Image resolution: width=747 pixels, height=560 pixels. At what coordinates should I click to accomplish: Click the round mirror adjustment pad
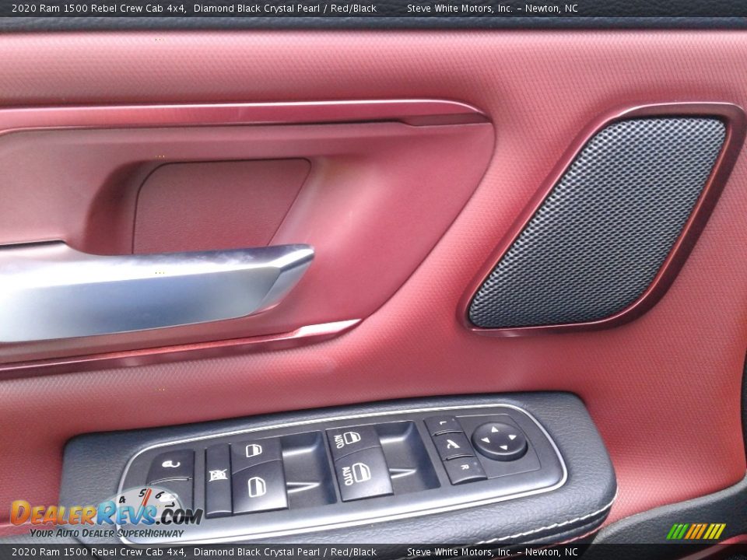[499, 441]
